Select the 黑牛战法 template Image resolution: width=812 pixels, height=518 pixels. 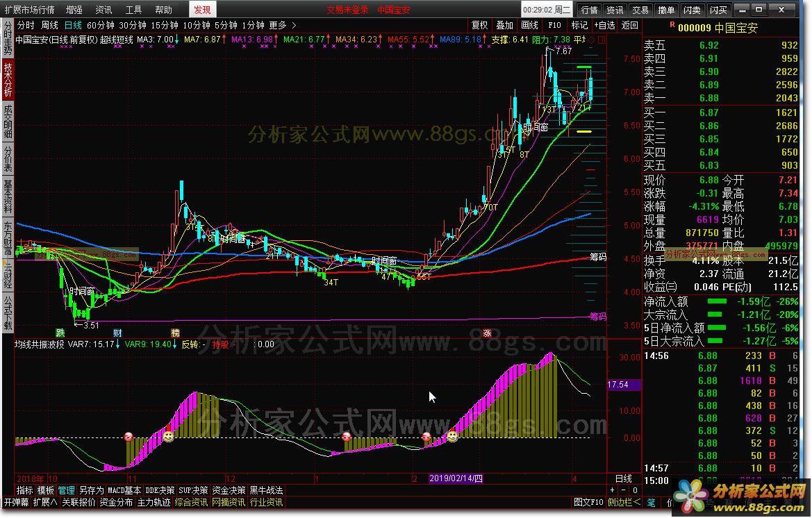[266, 491]
